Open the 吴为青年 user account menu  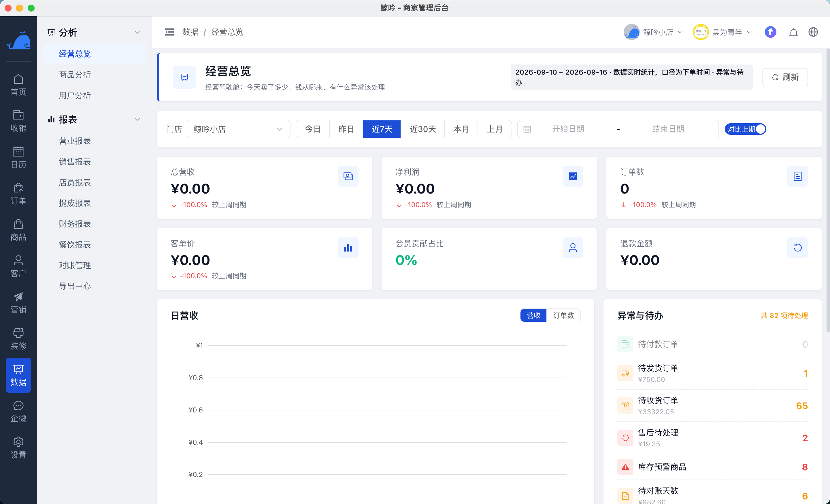point(723,32)
